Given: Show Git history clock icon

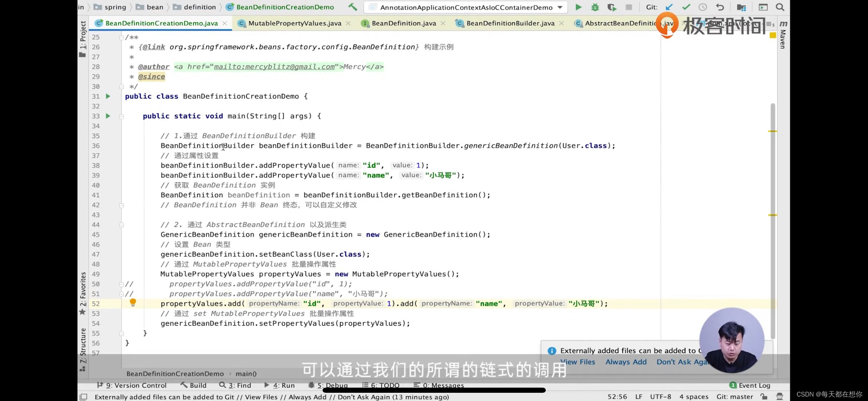Looking at the screenshot, I should [x=703, y=7].
